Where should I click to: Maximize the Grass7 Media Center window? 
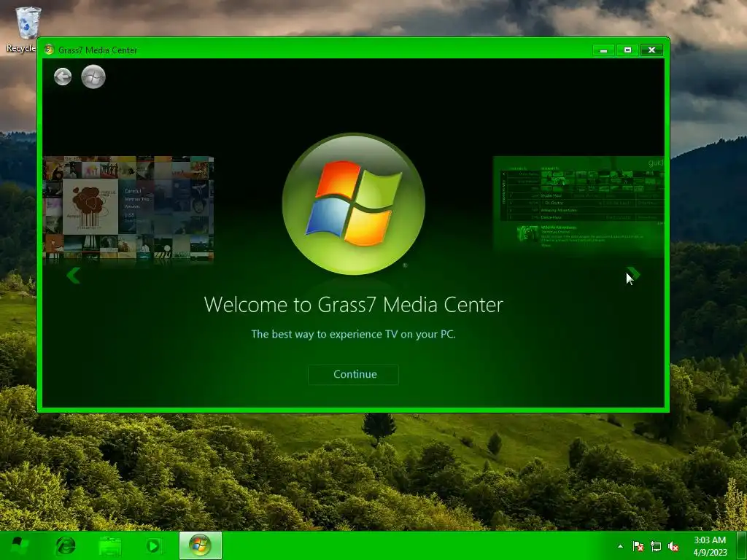click(627, 50)
